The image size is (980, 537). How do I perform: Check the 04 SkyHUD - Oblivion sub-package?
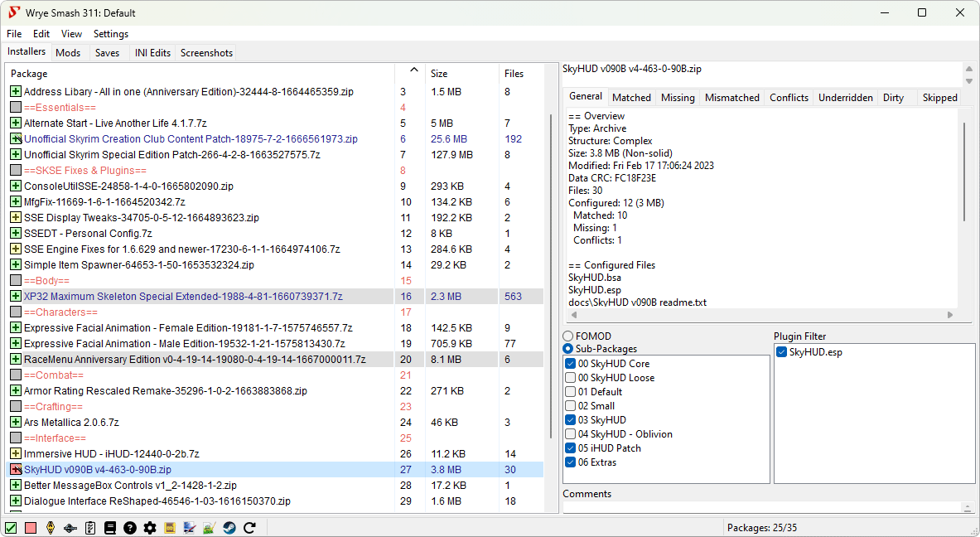570,434
